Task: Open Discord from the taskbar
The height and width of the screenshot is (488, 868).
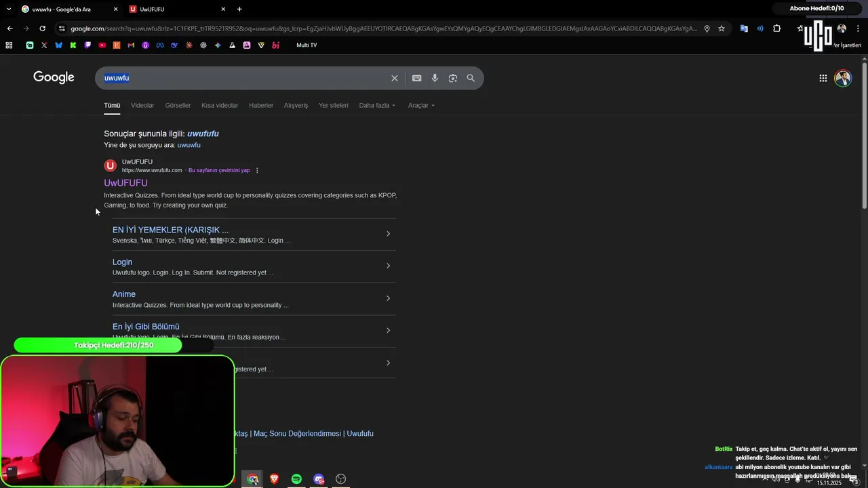Action: click(319, 479)
